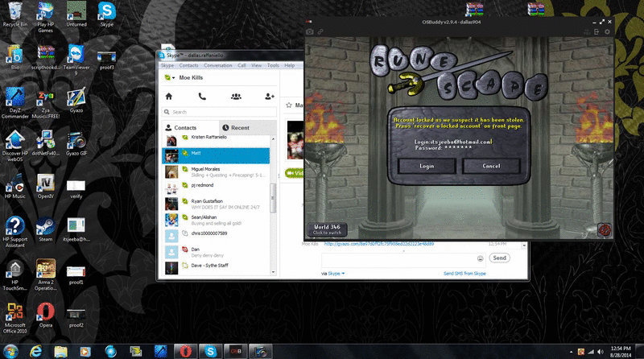Open the OSBuddy screenshot camera icon
Screen dimensions: 644x359
coord(310,31)
